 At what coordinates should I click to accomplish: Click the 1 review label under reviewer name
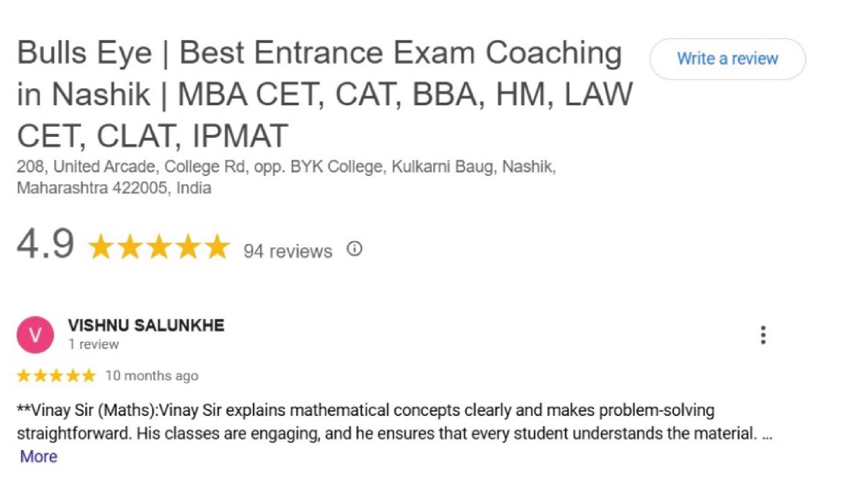coord(93,344)
